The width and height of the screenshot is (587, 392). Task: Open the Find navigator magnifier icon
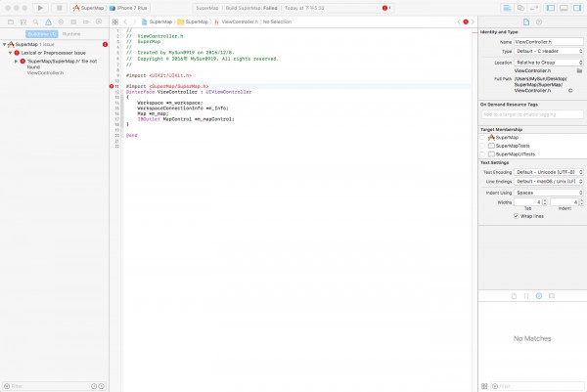click(35, 22)
